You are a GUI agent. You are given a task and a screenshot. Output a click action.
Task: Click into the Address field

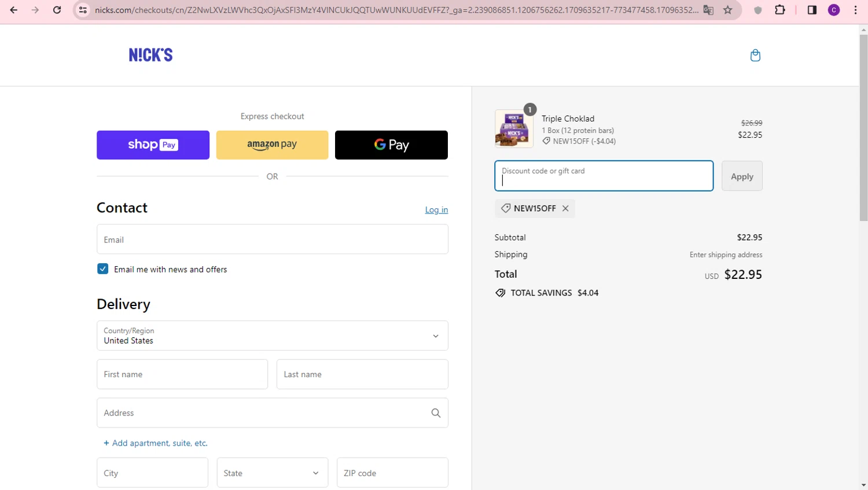[273, 413]
